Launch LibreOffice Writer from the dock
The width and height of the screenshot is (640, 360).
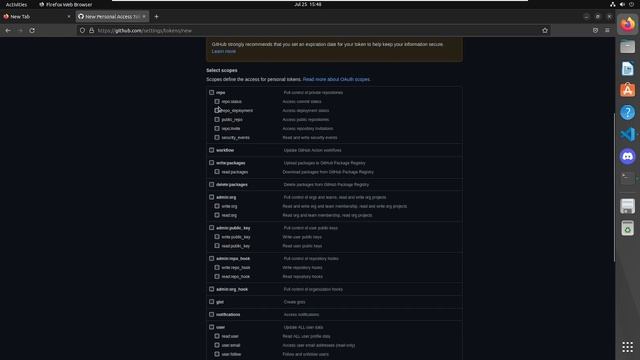click(627, 69)
